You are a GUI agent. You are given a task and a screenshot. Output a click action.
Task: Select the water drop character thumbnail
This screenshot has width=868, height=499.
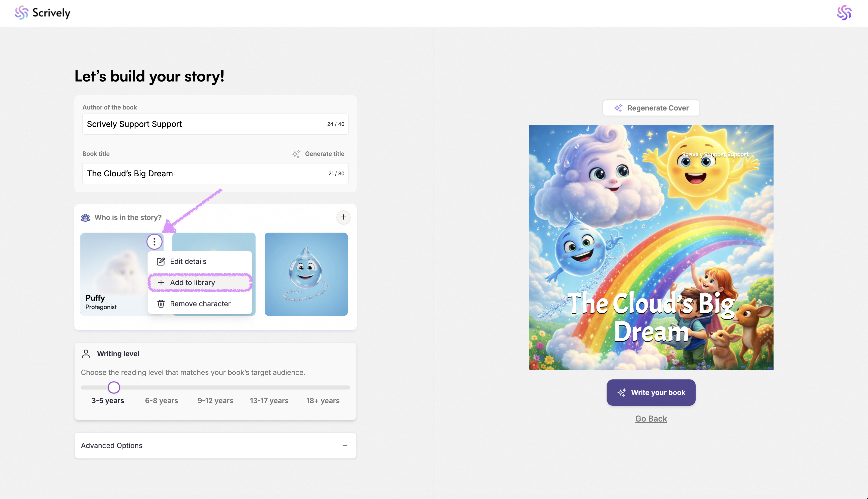coord(306,274)
